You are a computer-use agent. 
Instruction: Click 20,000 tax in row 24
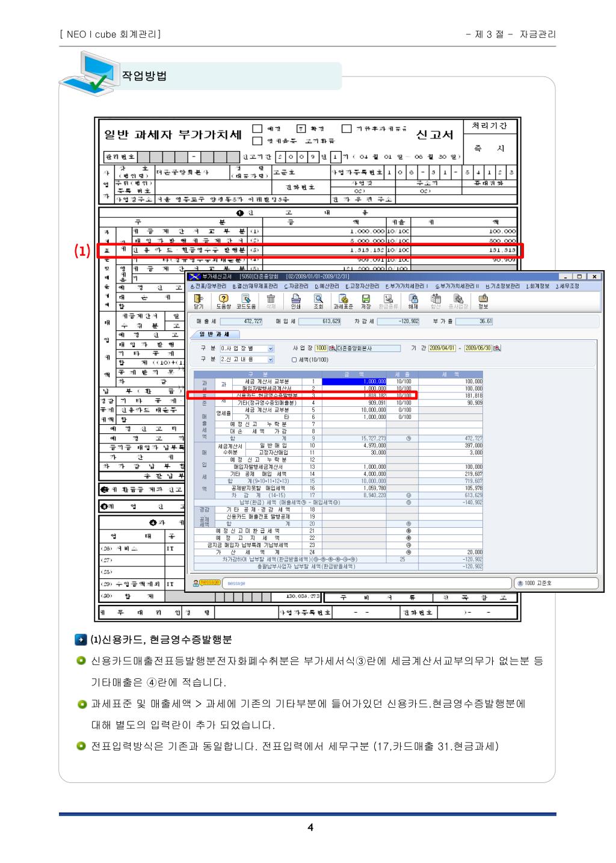[451, 552]
